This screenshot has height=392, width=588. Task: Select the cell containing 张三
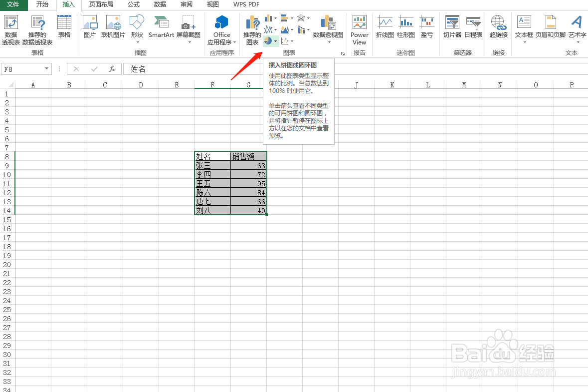pos(212,165)
